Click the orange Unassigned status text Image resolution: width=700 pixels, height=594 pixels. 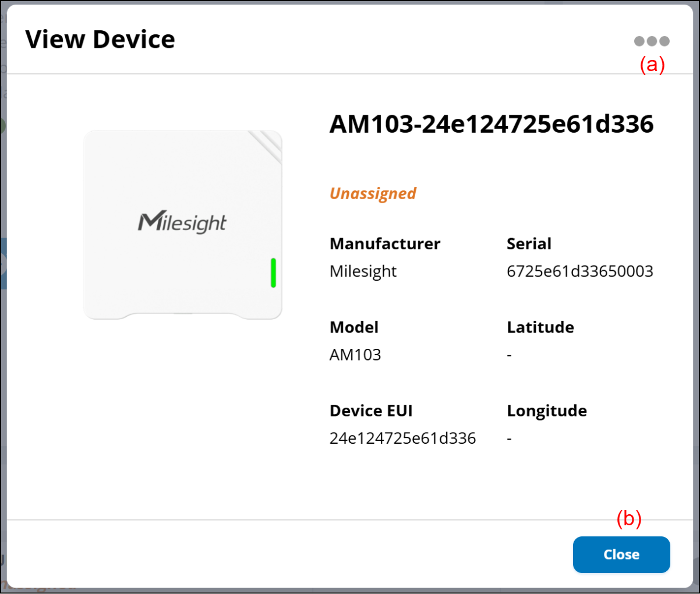pyautogui.click(x=373, y=193)
